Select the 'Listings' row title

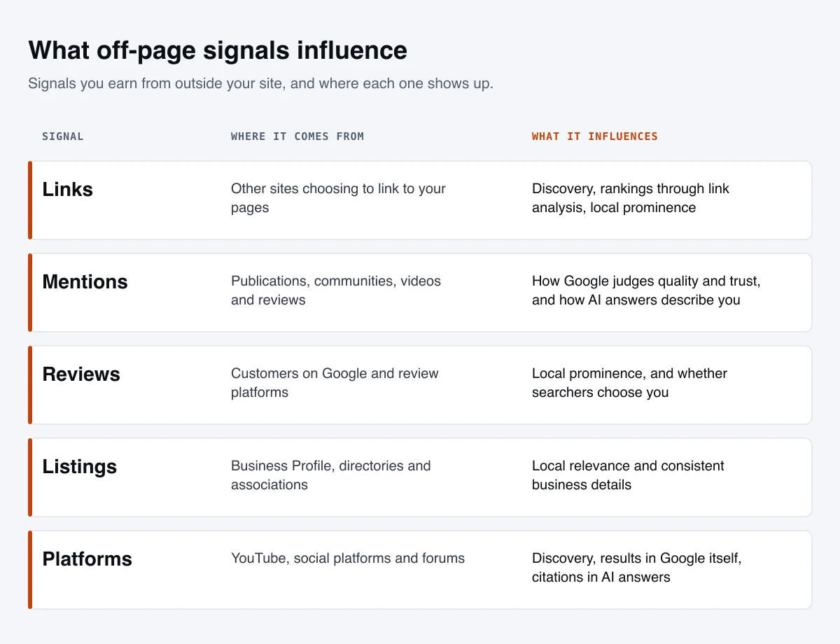[79, 466]
